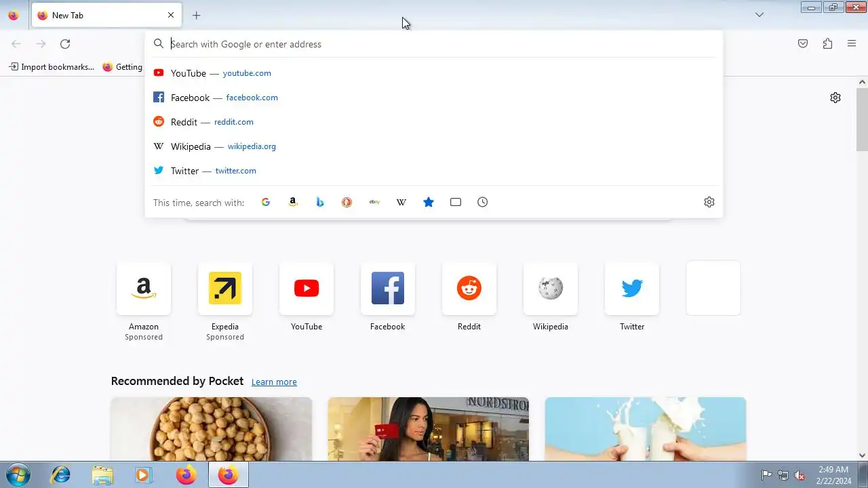Viewport: 868px width, 488px height.
Task: Open the Getting Started bookmark
Action: coord(122,67)
